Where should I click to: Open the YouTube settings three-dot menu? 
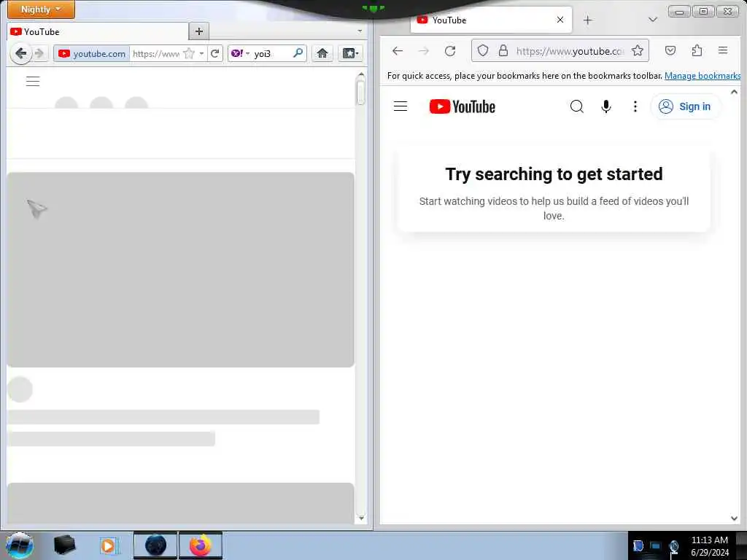click(635, 106)
